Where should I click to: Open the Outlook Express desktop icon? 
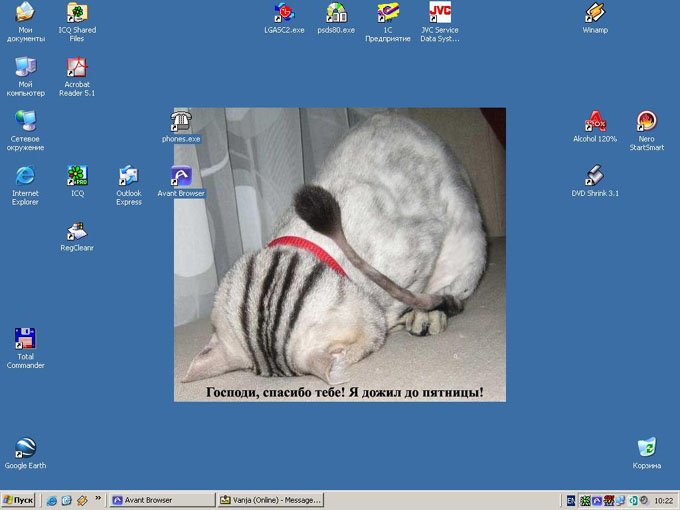coord(129,177)
